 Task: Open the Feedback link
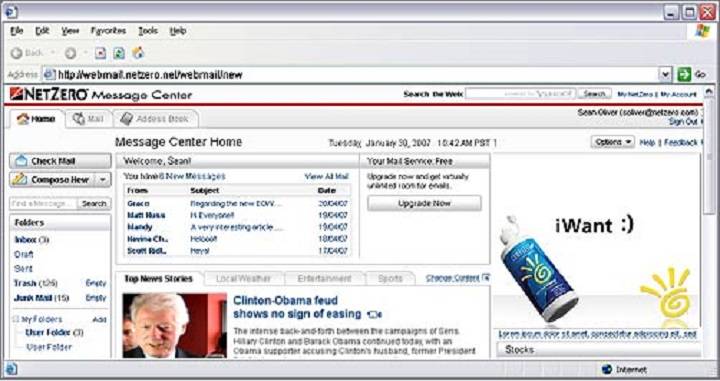[x=681, y=142]
